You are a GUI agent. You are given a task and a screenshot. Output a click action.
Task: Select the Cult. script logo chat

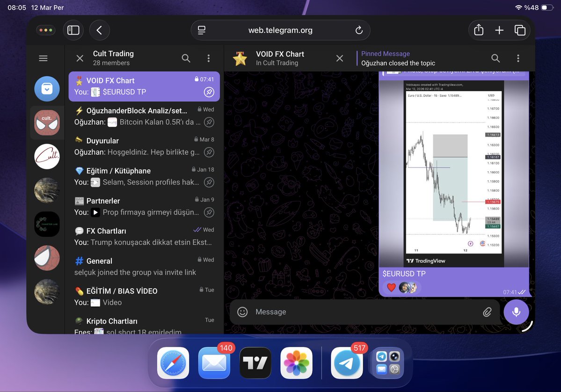pos(47,156)
